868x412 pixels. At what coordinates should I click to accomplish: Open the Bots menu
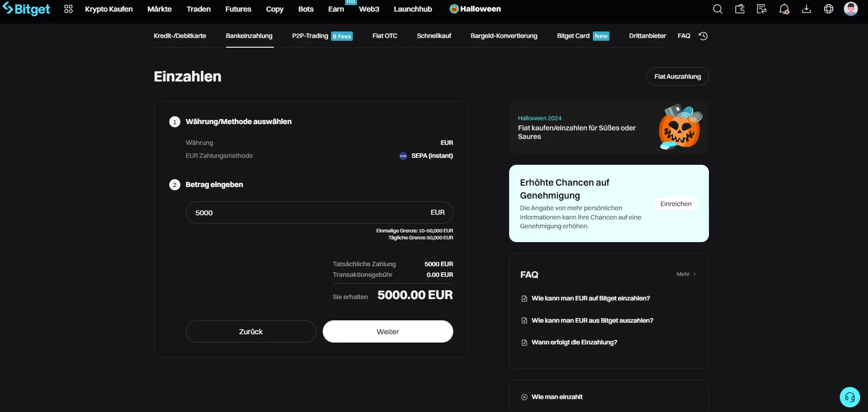pyautogui.click(x=306, y=9)
